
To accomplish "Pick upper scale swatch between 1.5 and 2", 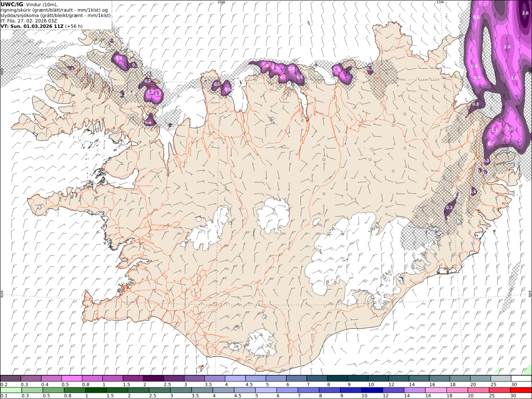I will pyautogui.click(x=133, y=378).
